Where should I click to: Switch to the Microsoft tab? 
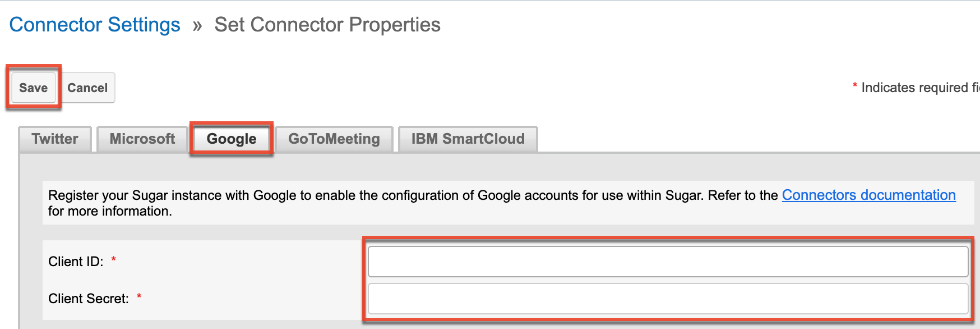tap(142, 139)
